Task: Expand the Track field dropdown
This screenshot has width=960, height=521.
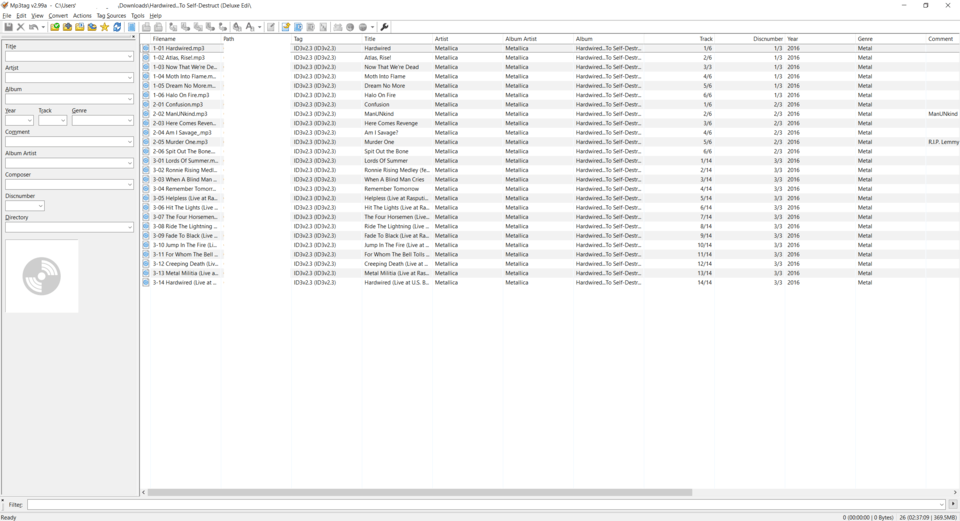Action: 63,121
